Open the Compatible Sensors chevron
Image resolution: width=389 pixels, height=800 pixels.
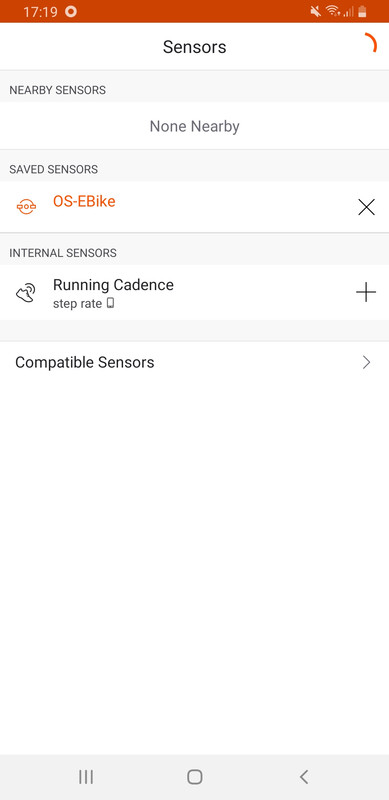pyautogui.click(x=366, y=362)
